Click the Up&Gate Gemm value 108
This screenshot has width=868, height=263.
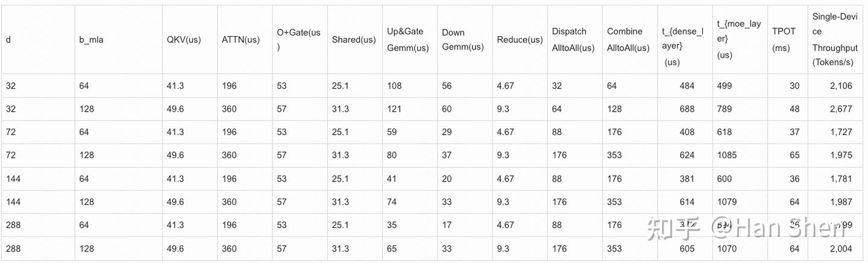tap(394, 86)
